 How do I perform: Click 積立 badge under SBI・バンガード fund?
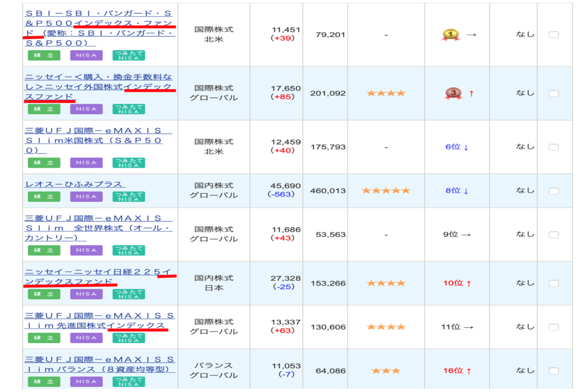pyautogui.click(x=44, y=55)
